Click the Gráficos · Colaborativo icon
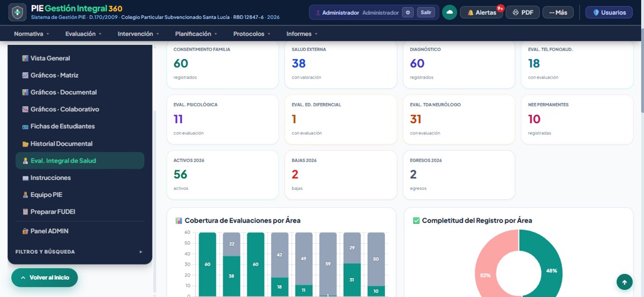Screen dimensions: 644x297 click(x=25, y=109)
